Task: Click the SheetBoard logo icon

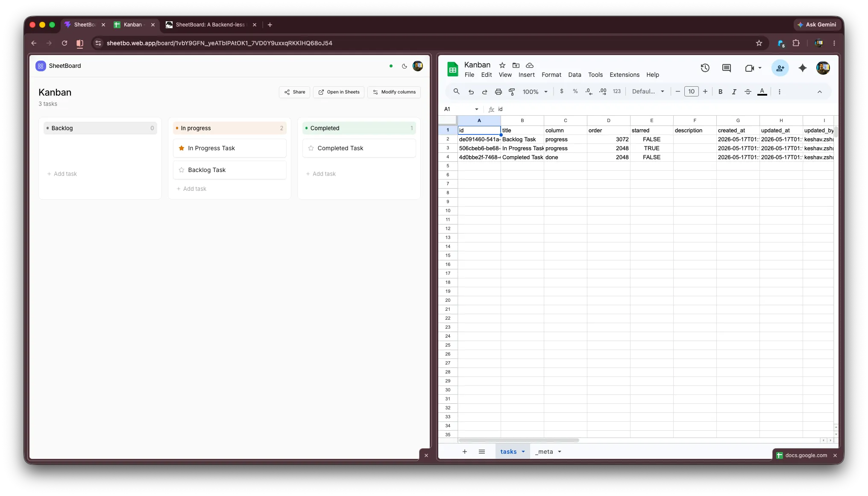Action: coord(41,66)
